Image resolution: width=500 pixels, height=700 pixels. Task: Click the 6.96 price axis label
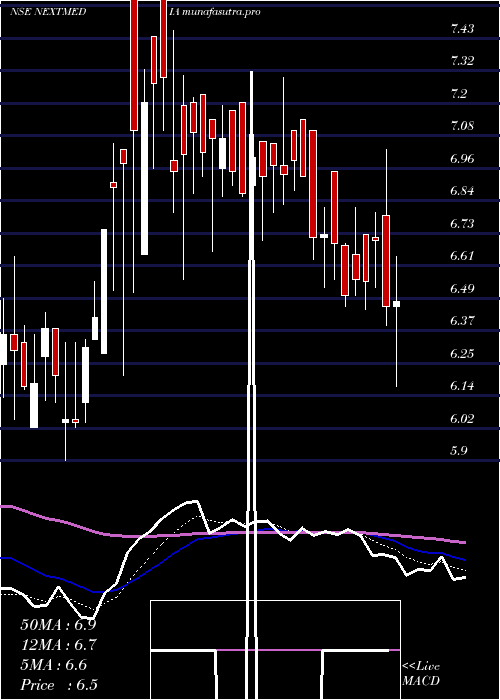[462, 159]
